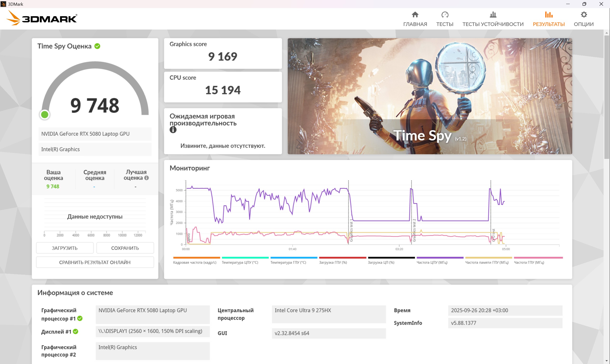The height and width of the screenshot is (364, 610).
Task: Click the СОХРАНИТЬ button
Action: coord(125,248)
